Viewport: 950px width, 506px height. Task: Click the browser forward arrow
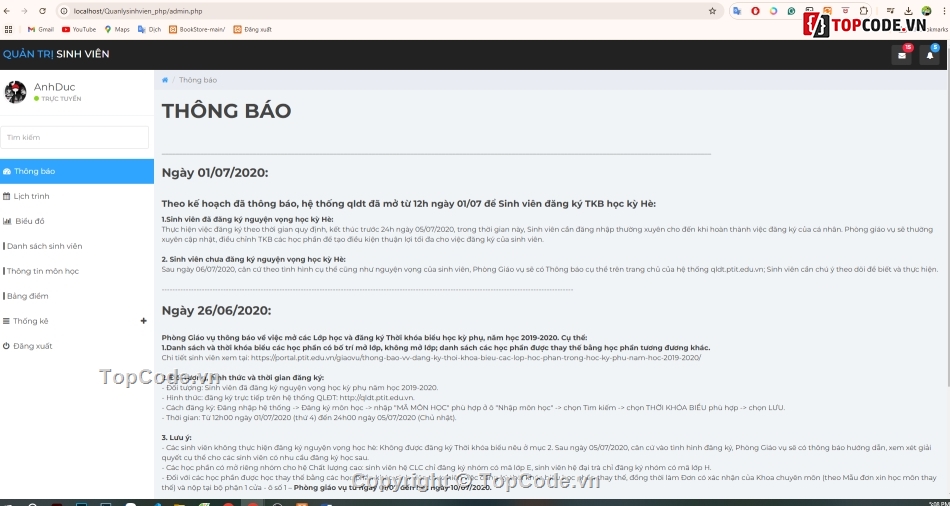25,11
